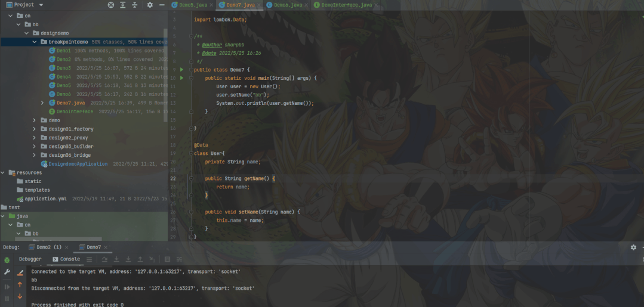Click the wrench icon in Debug sidebar
644x307 pixels.
click(x=7, y=272)
